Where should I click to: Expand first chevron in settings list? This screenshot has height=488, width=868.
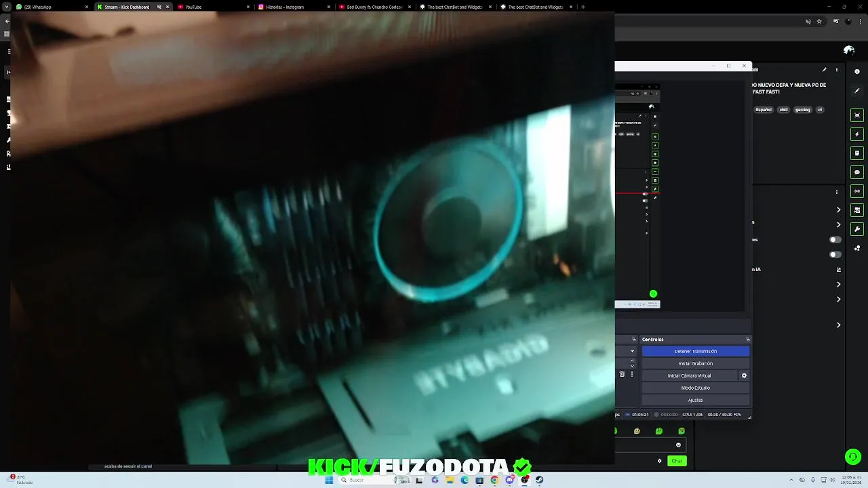pyautogui.click(x=839, y=210)
